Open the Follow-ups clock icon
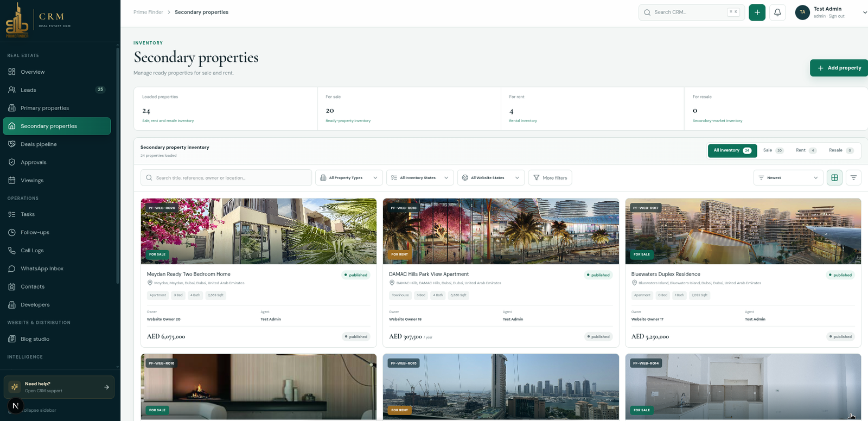868x421 pixels. [12, 232]
